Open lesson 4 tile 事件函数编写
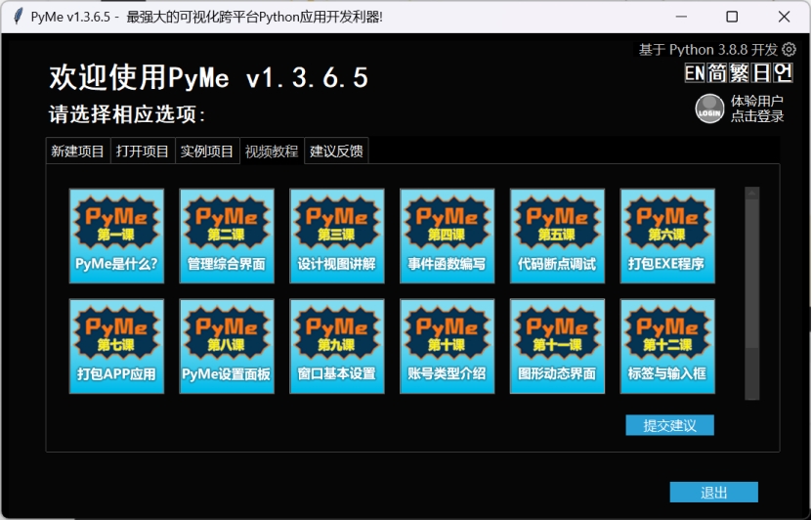 click(x=447, y=237)
